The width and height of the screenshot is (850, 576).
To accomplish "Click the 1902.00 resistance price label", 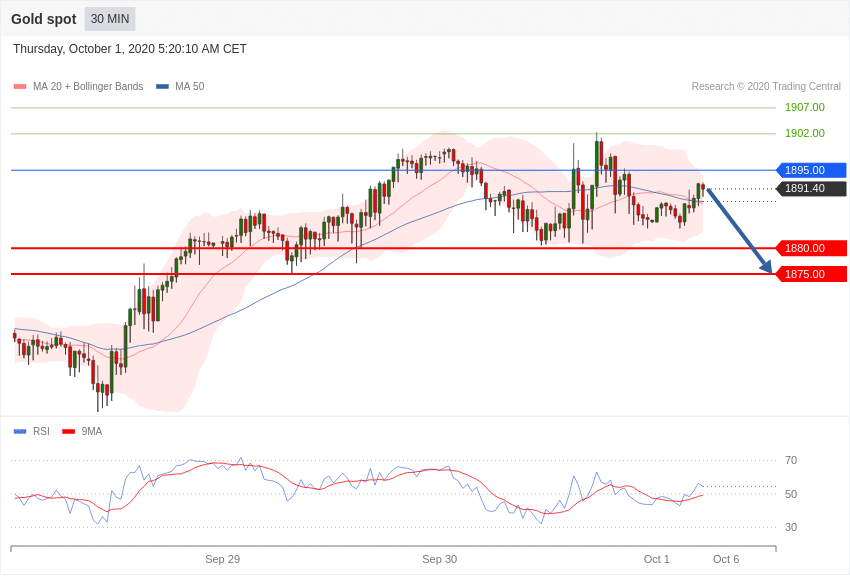I will [805, 133].
